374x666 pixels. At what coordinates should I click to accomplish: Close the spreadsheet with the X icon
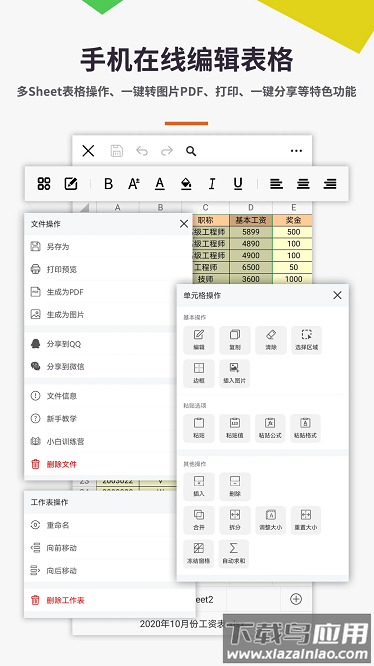(88, 151)
